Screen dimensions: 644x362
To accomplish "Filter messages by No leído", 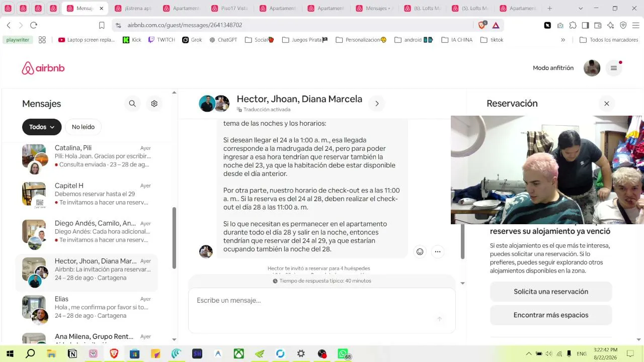I will [83, 127].
